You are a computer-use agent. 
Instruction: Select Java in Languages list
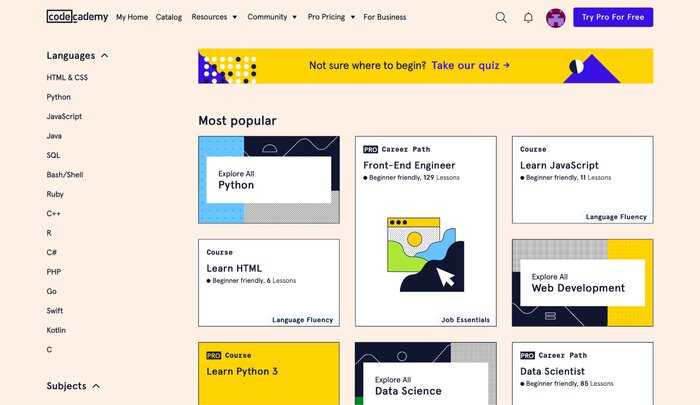pos(54,136)
